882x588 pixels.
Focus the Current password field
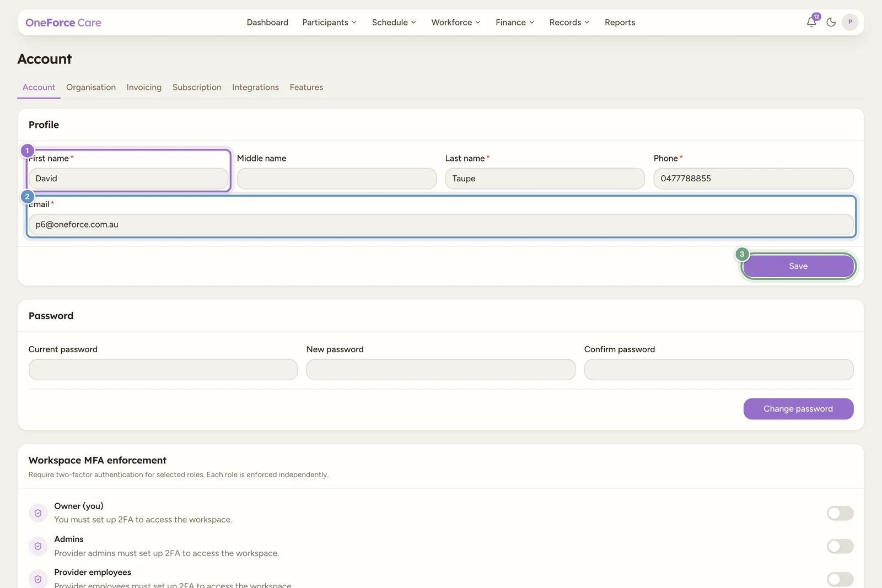163,370
